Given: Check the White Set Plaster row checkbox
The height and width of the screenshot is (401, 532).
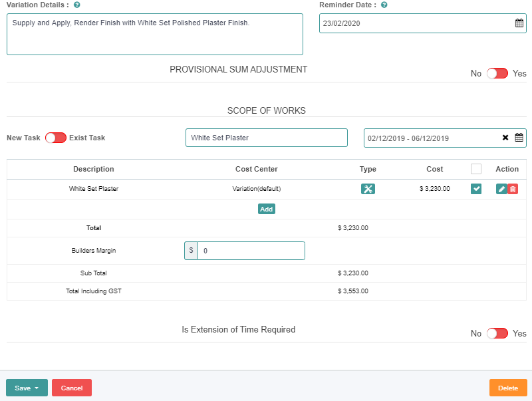Looking at the screenshot, I should tap(476, 189).
